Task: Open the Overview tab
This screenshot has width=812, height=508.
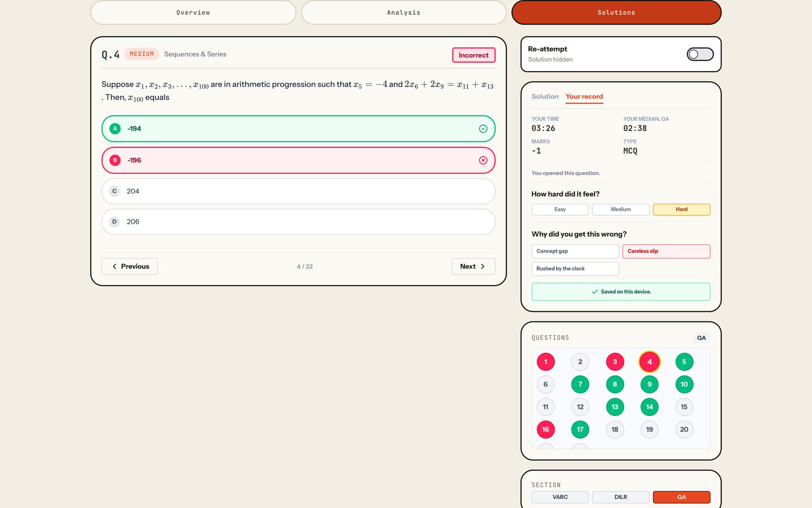Action: tap(193, 13)
